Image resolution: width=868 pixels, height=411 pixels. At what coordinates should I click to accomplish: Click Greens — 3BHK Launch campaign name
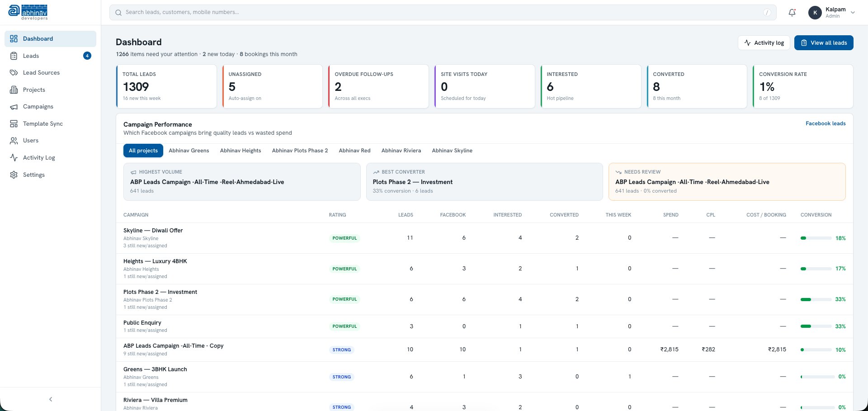coord(155,369)
